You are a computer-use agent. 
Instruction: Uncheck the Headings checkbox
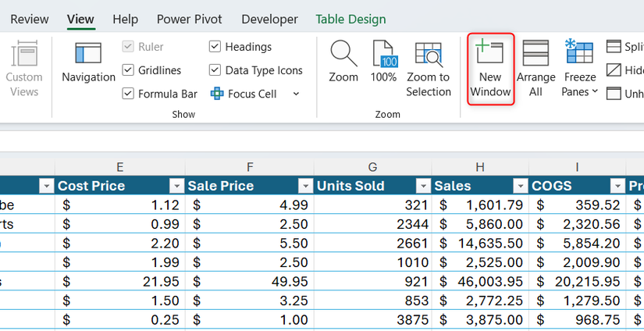point(215,47)
